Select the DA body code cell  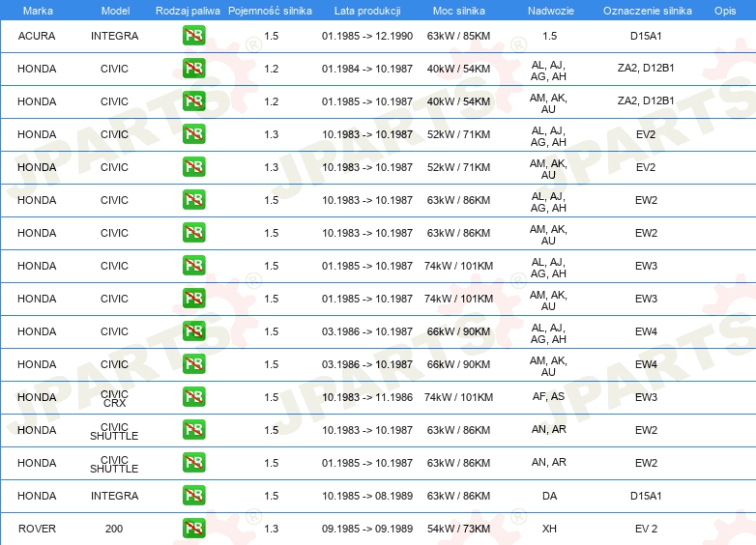[x=549, y=496]
